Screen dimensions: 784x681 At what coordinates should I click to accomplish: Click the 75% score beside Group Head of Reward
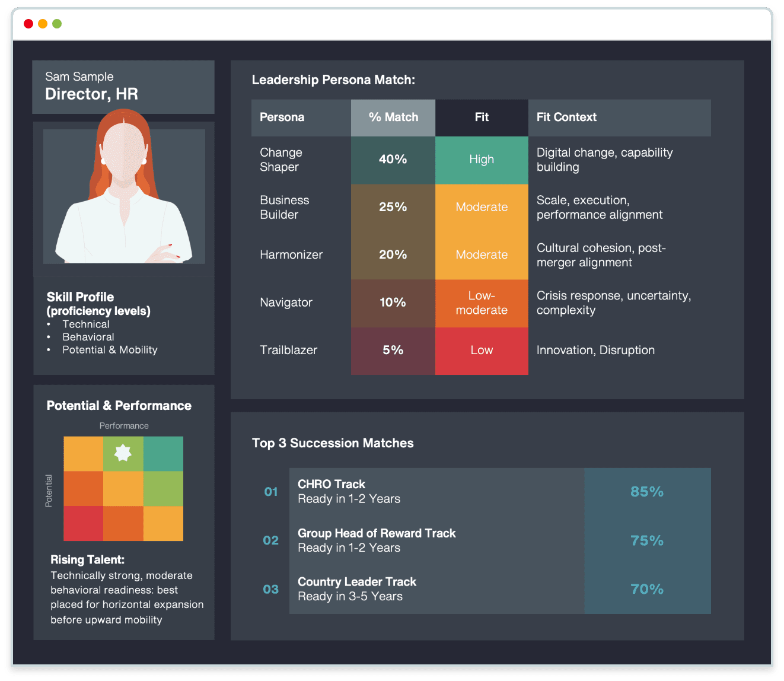646,540
